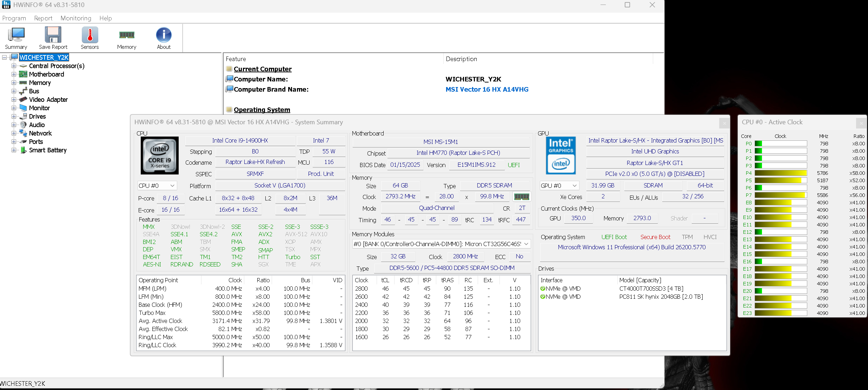Select the Drives tree item
The height and width of the screenshot is (390, 868).
pos(37,117)
